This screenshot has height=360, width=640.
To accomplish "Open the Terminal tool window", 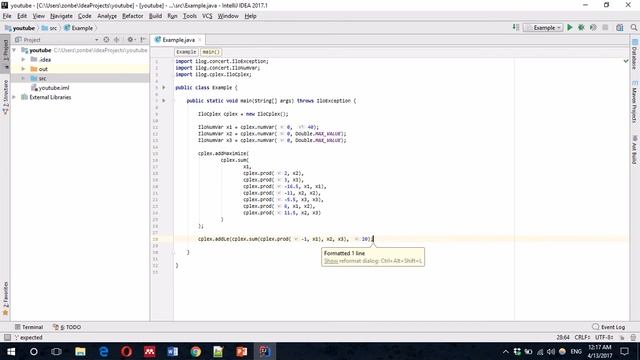I will pos(29,327).
